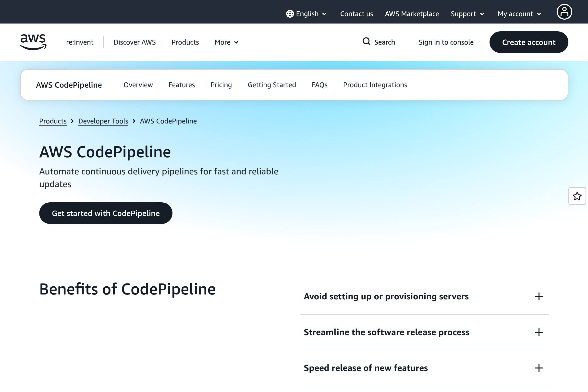Click the star favorite icon
Image resolution: width=588 pixels, height=392 pixels.
coord(577,196)
